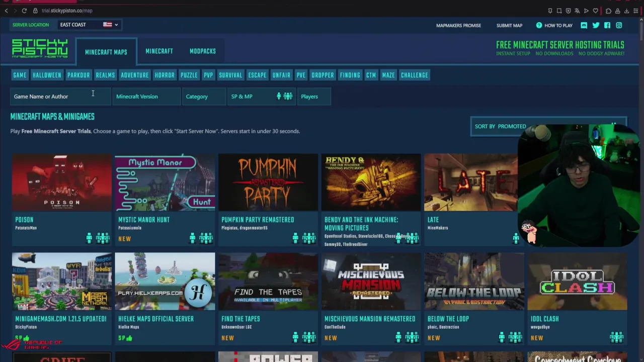
Task: Click the multiplayer icon on Mystic Manor Hunt card
Action: point(206,238)
